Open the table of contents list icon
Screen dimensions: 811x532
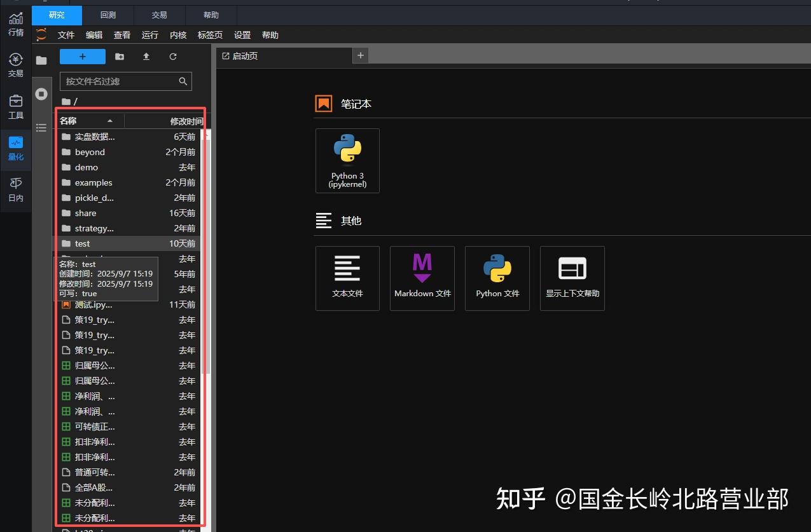coord(41,128)
